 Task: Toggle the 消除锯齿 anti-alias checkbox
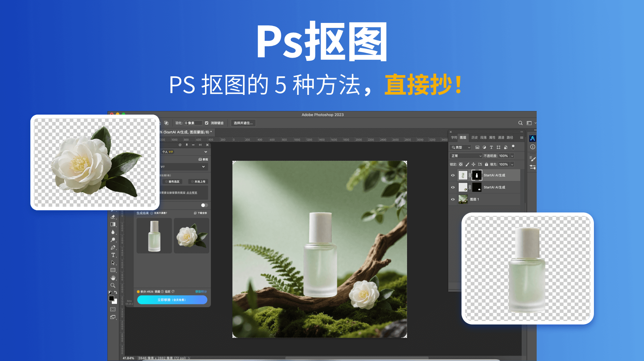tap(206, 123)
